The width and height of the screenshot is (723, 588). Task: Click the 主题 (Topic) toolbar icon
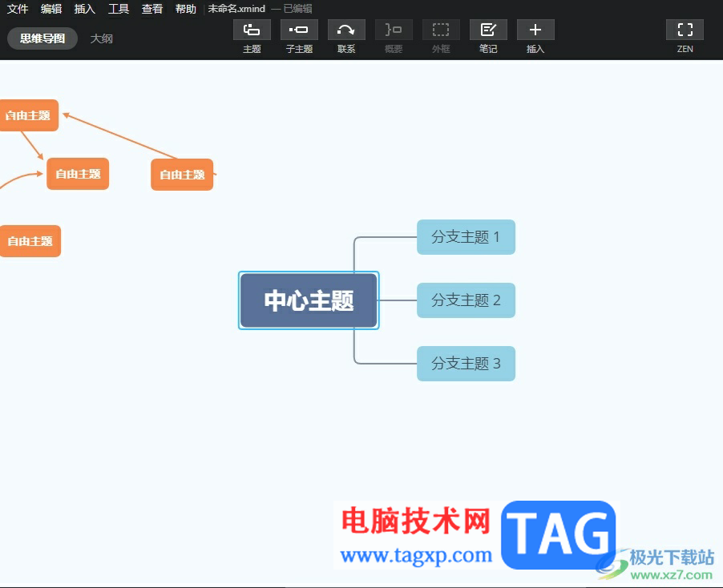252,30
